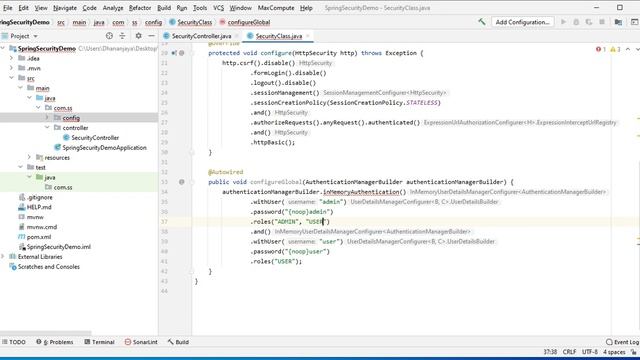640x360 pixels.
Task: Switch to SecurityClass.java tab
Action: (279, 36)
